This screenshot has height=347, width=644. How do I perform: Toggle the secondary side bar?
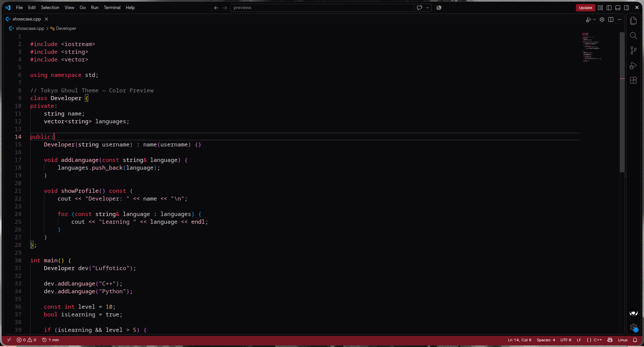[627, 8]
